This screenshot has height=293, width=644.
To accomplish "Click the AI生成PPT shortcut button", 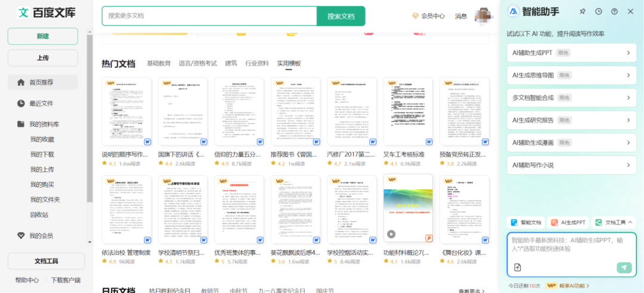I will click(568, 223).
